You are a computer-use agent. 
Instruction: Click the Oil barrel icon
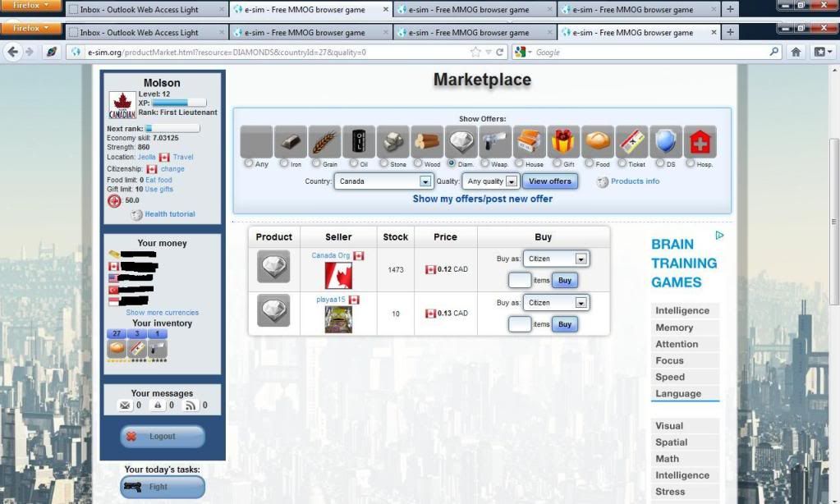click(359, 142)
